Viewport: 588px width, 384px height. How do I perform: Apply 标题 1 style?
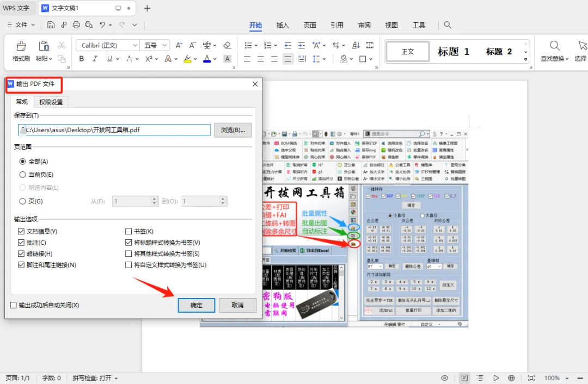coord(454,51)
